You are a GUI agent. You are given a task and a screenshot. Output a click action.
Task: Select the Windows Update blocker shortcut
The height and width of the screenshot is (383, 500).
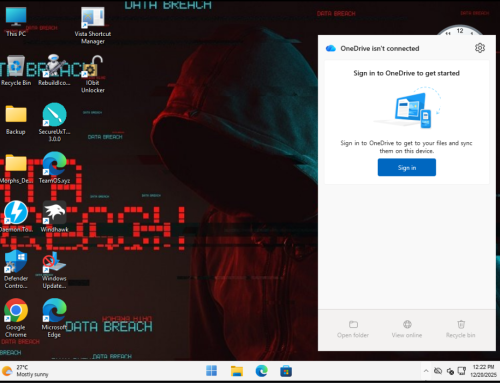point(54,269)
